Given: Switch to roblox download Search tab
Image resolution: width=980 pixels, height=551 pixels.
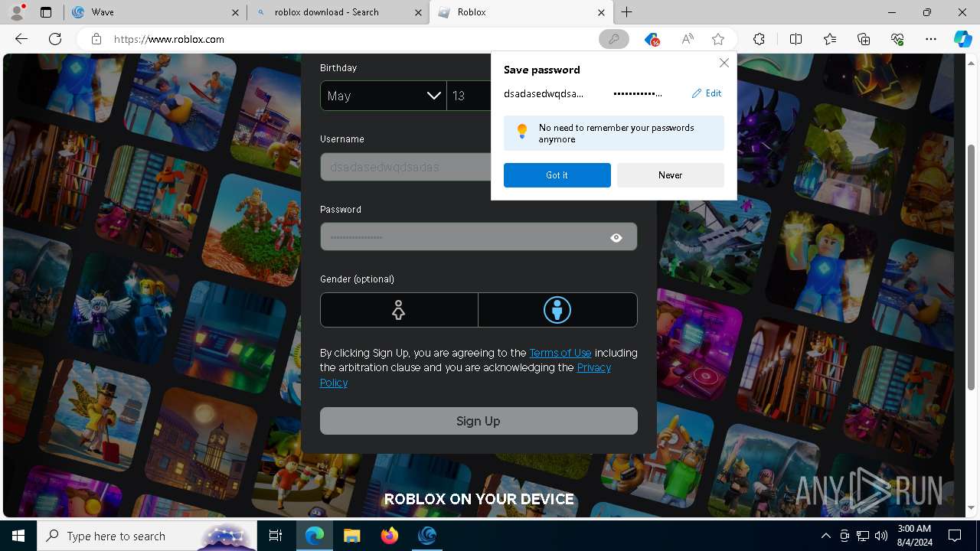Looking at the screenshot, I should [338, 12].
